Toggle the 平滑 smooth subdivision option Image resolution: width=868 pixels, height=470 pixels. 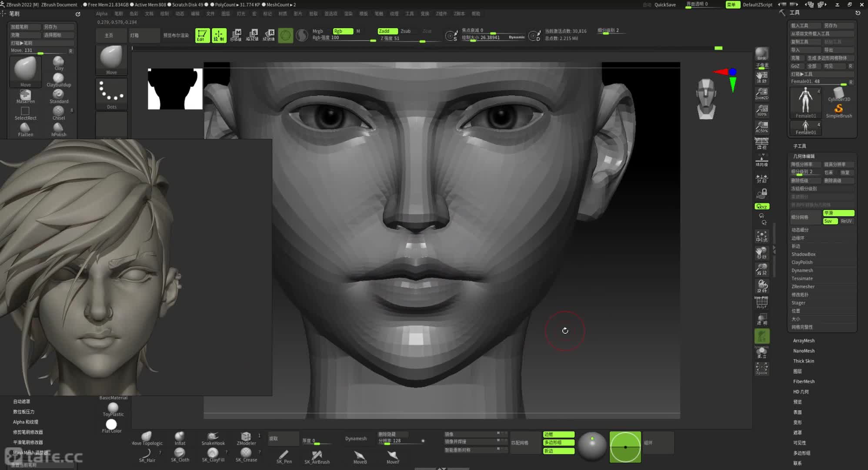tap(838, 213)
